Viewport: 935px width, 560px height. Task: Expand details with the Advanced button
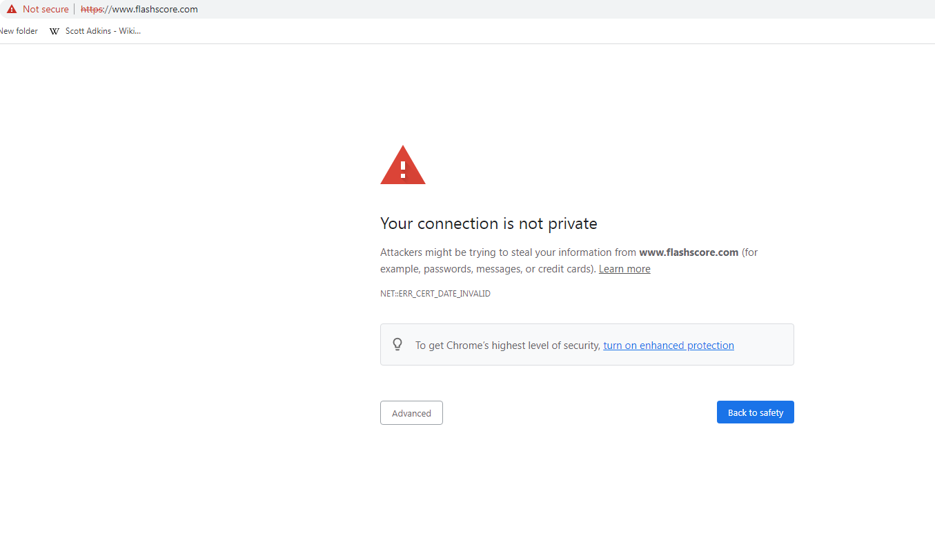coord(411,413)
